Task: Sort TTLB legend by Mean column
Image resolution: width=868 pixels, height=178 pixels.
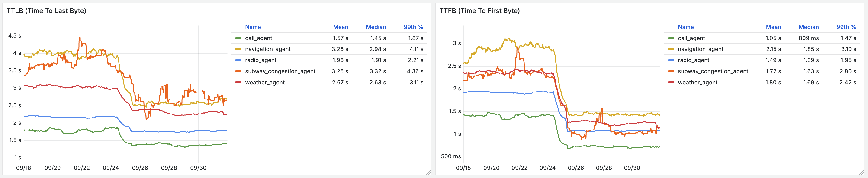Action: (341, 27)
